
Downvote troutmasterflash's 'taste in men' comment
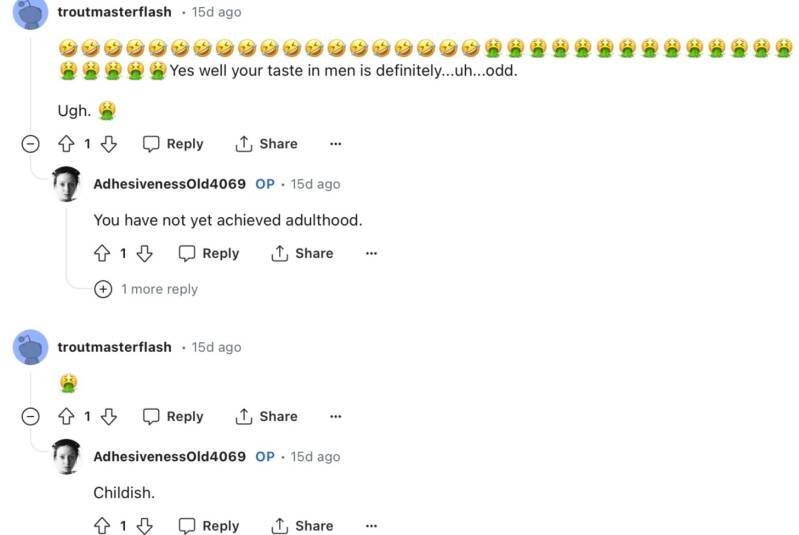pos(109,144)
